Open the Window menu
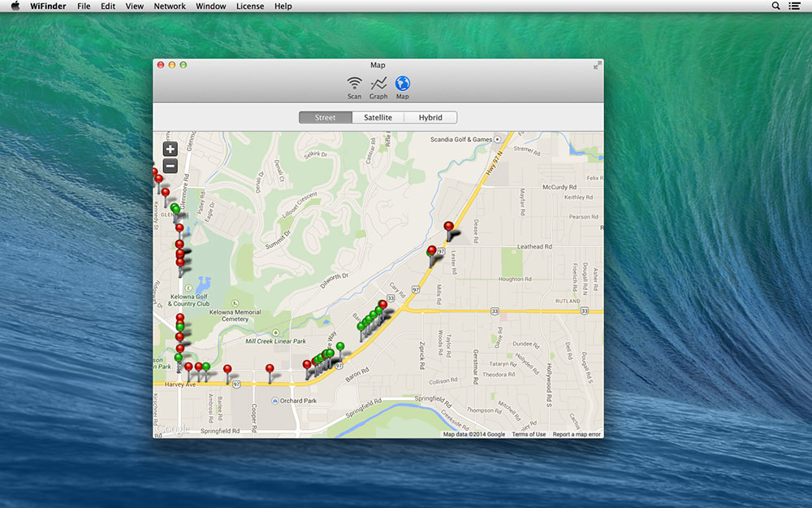 click(x=211, y=7)
